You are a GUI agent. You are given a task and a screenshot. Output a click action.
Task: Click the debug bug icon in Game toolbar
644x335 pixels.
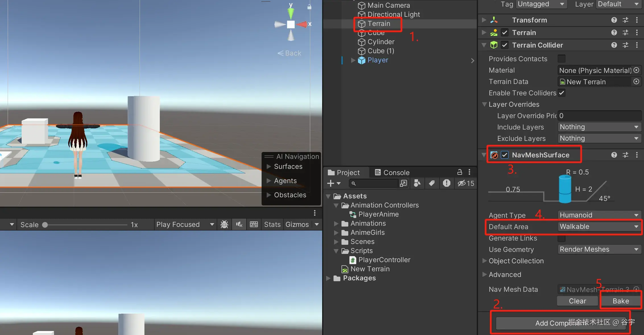224,225
